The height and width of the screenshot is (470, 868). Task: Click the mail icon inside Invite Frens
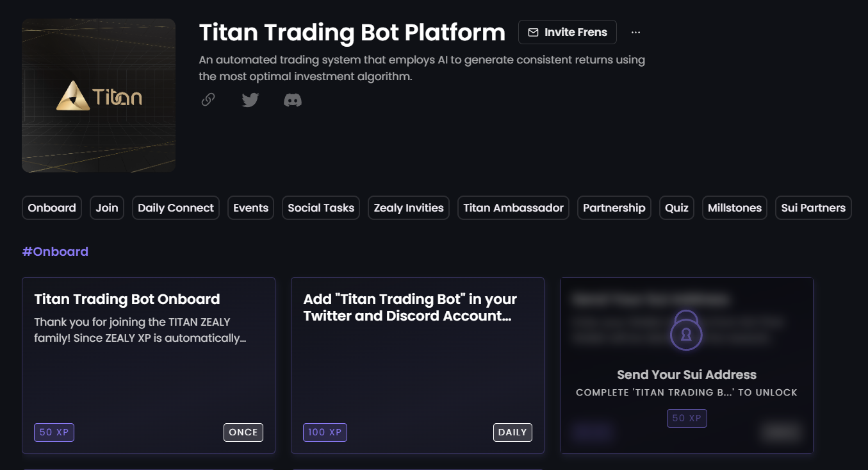click(534, 32)
